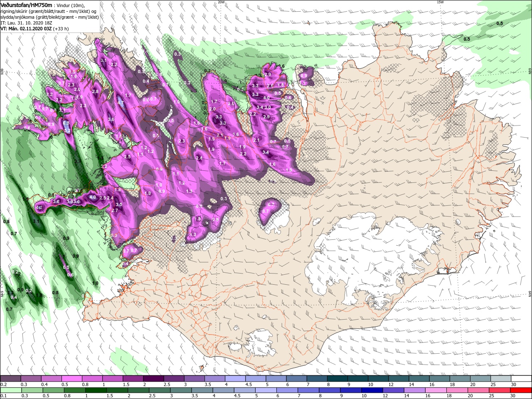
Task: Click the 0.2 label in the snow legend
Action: click(3, 384)
